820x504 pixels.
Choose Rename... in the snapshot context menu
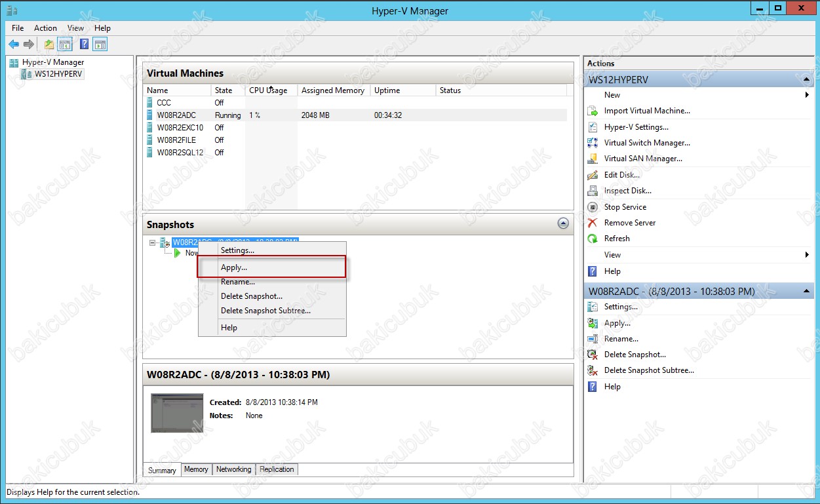coord(272,282)
